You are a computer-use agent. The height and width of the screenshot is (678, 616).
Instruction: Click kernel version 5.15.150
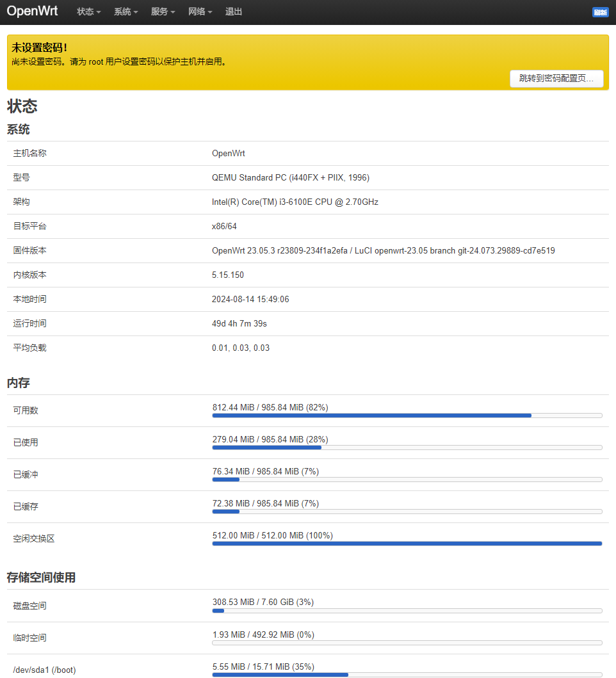(x=228, y=275)
